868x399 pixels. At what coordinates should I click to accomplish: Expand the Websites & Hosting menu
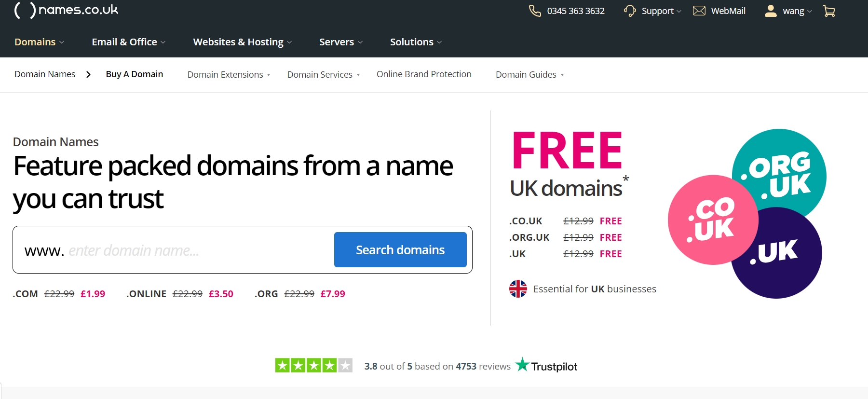click(x=243, y=42)
